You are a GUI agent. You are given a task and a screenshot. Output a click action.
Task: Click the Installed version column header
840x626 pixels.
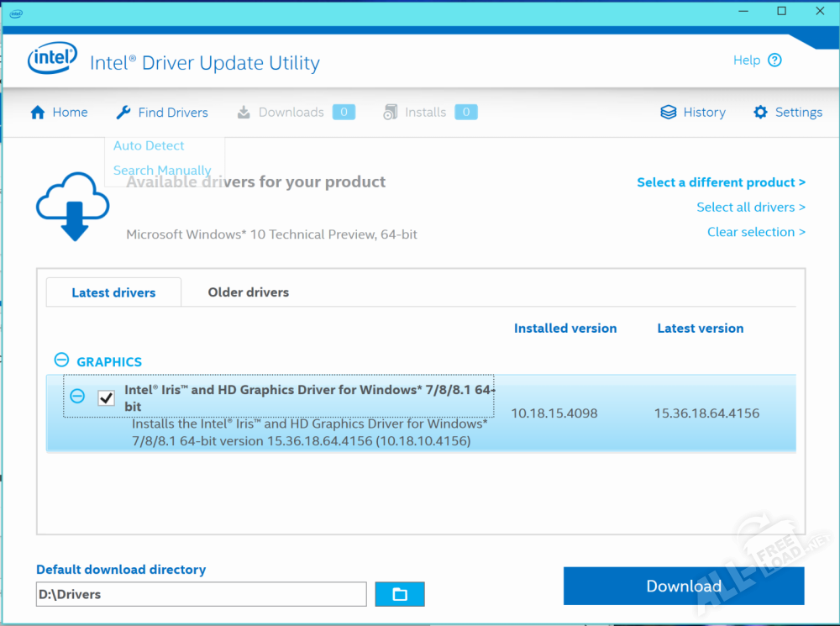[565, 328]
